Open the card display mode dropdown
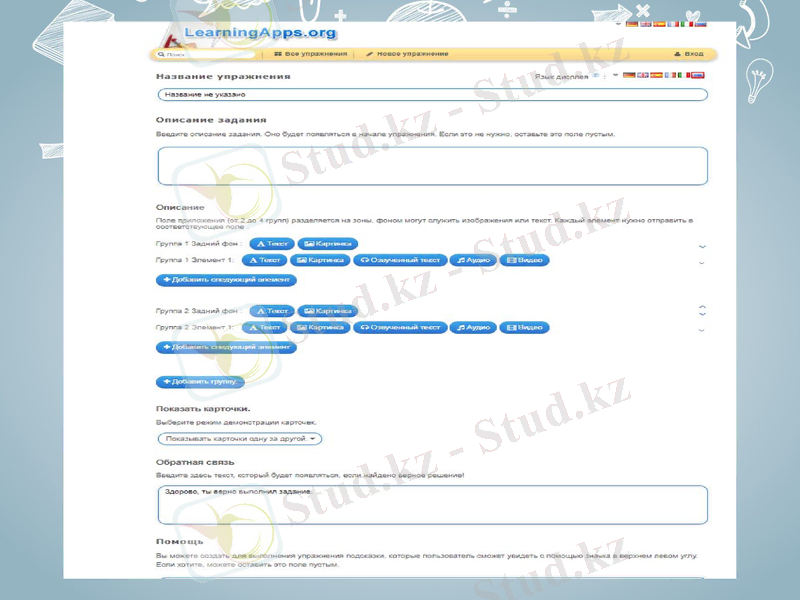 pos(240,438)
